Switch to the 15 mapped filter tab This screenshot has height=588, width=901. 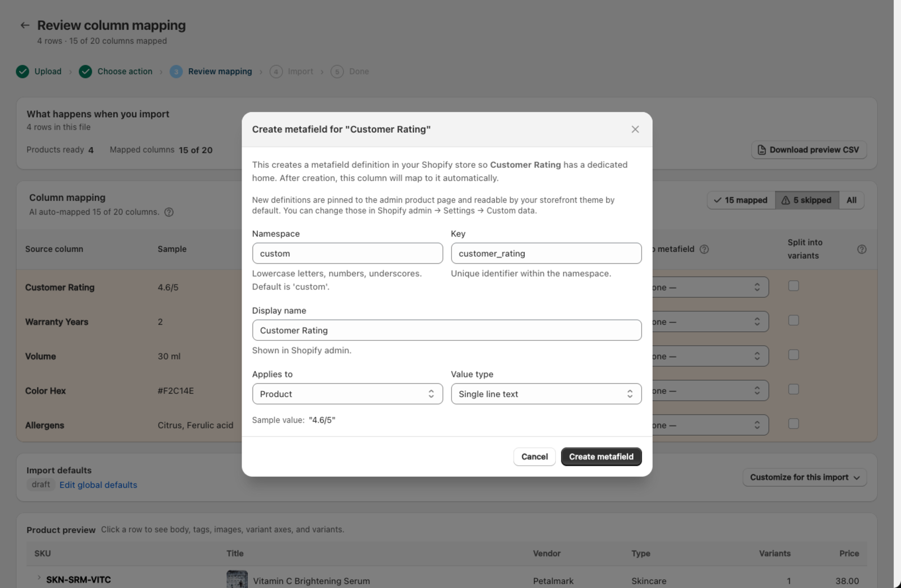click(741, 200)
